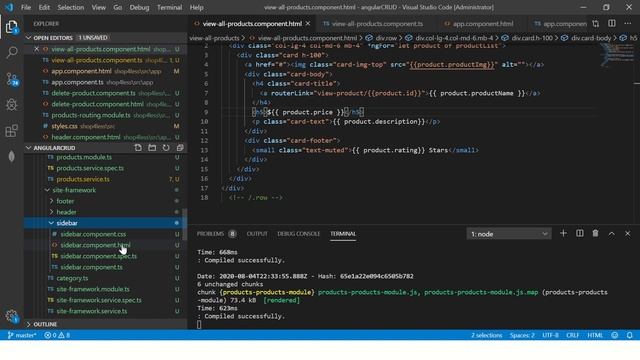Click the master branch indicator

22,335
